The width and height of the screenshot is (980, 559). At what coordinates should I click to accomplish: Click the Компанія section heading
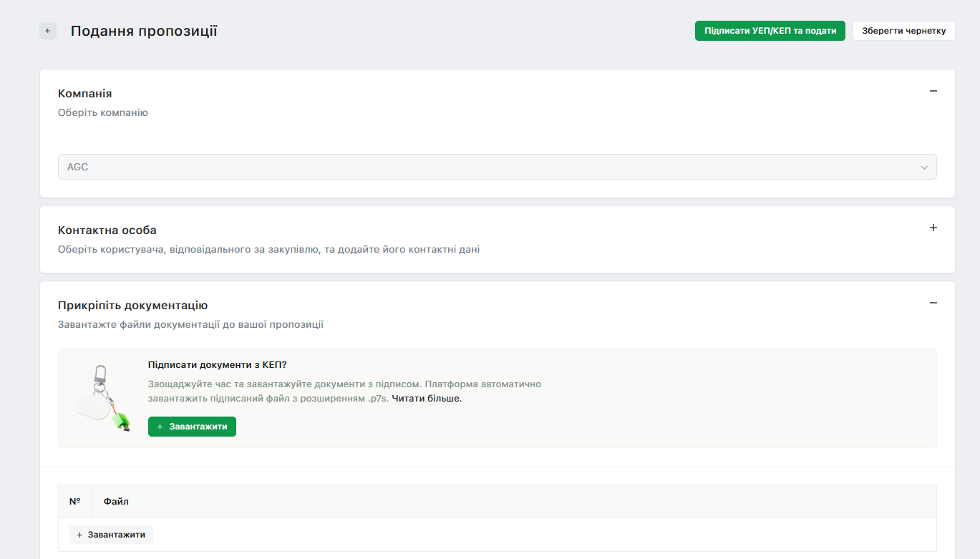click(x=84, y=94)
